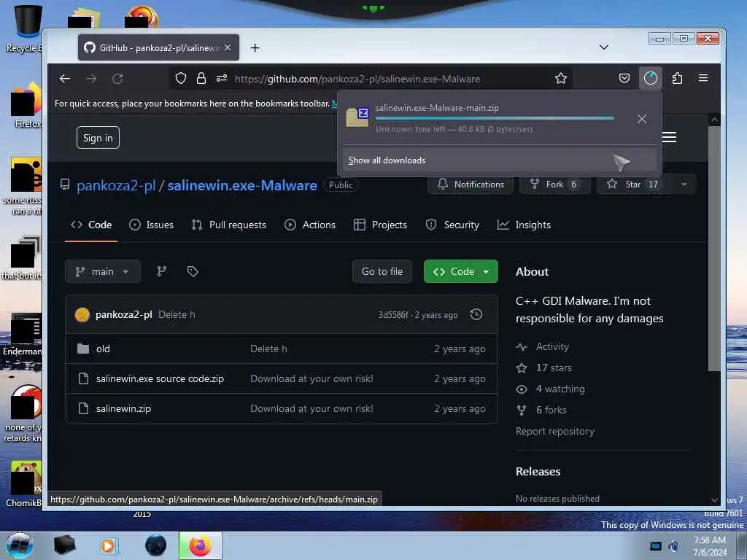747x560 pixels.
Task: Open the 4 watching link
Action: pos(560,389)
